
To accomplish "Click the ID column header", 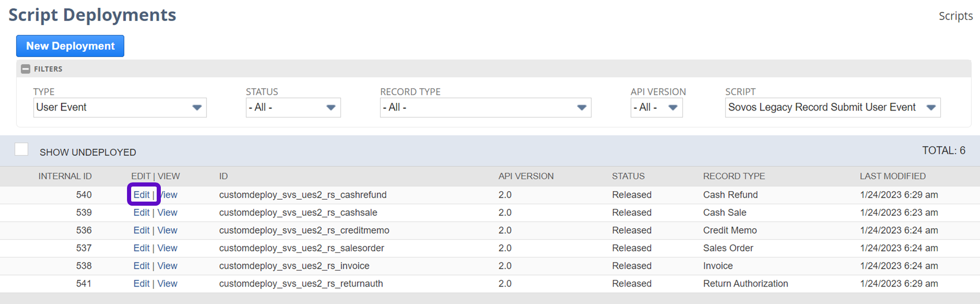I will [223, 176].
